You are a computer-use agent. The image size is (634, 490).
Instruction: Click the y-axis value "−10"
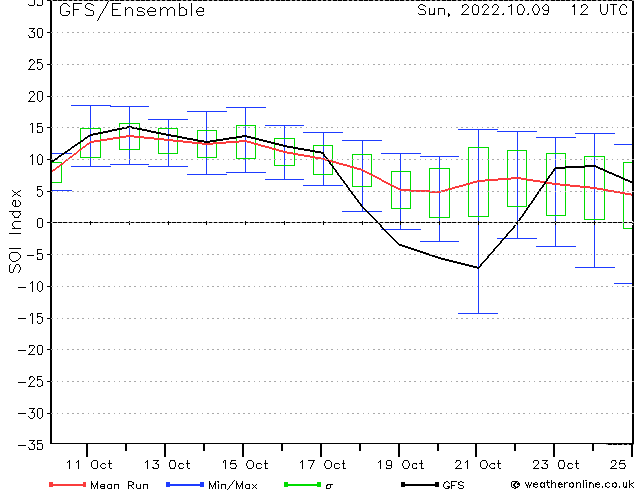30,286
